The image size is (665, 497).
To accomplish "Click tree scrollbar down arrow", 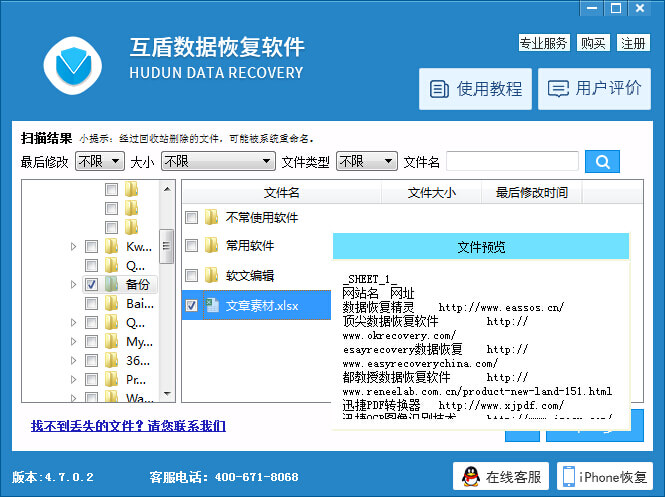I will (x=167, y=394).
